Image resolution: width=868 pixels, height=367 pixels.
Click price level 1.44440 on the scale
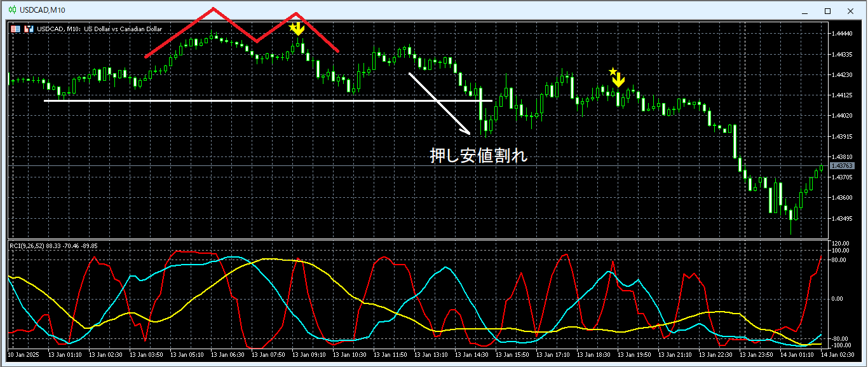(x=841, y=34)
